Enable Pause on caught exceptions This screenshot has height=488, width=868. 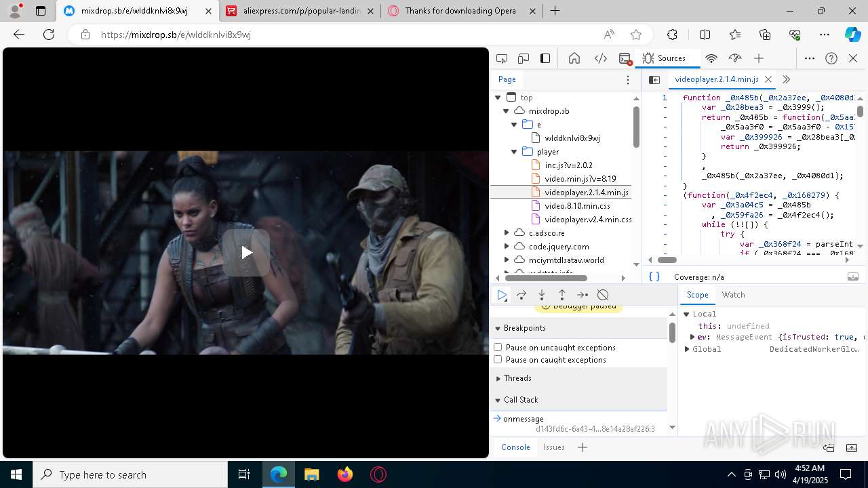[x=498, y=360]
